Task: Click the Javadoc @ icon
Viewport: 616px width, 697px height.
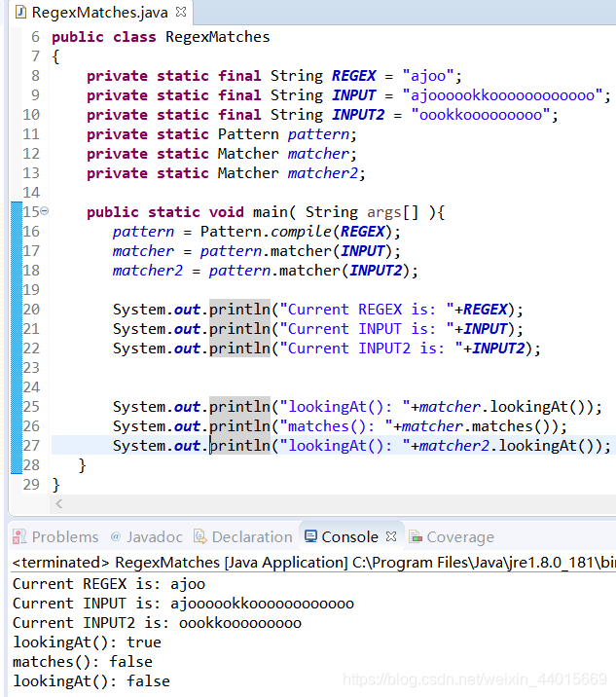Action: coord(116,537)
